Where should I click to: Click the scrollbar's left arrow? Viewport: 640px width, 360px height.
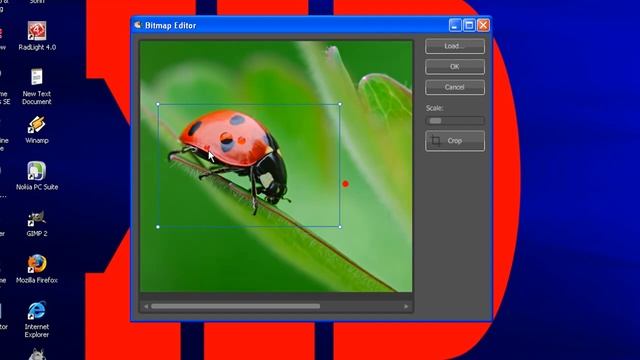[x=146, y=306]
